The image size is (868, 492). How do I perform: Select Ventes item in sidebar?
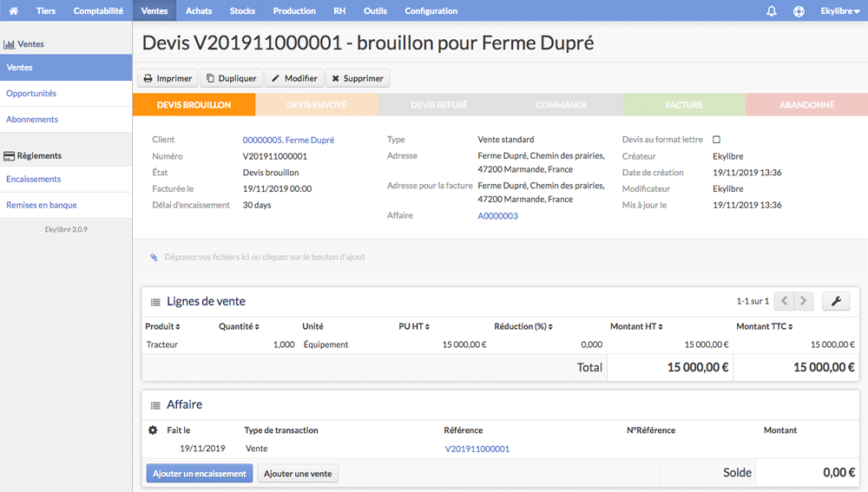pyautogui.click(x=66, y=68)
